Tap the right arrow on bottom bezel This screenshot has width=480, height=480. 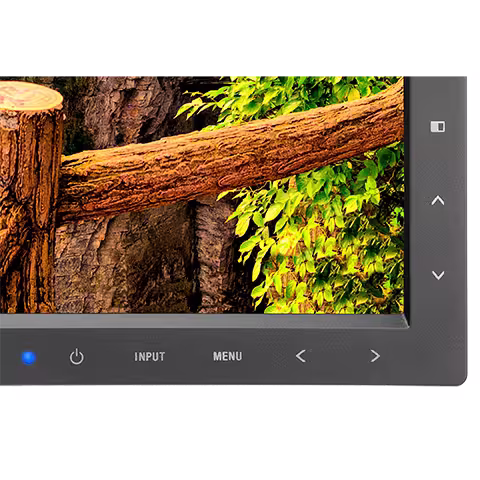(375, 356)
